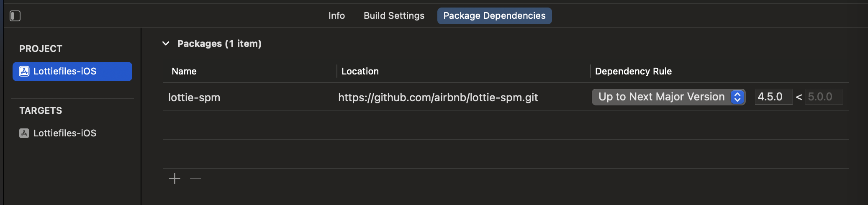Select the lottie-spm package row name

click(x=194, y=97)
